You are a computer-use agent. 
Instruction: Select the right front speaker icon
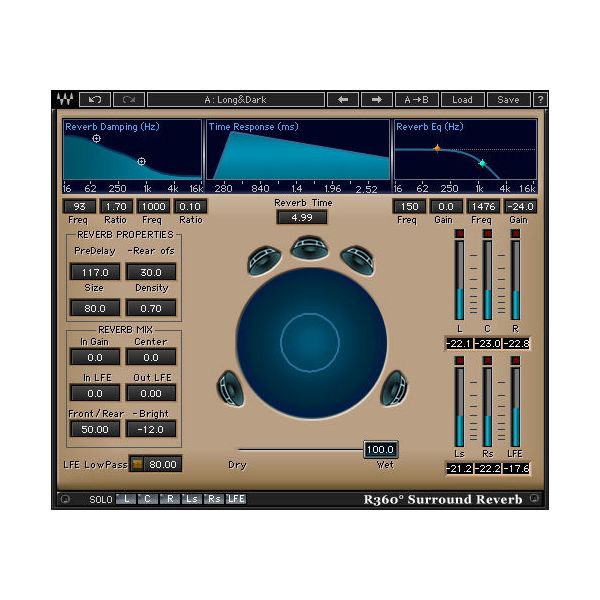[x=357, y=260]
